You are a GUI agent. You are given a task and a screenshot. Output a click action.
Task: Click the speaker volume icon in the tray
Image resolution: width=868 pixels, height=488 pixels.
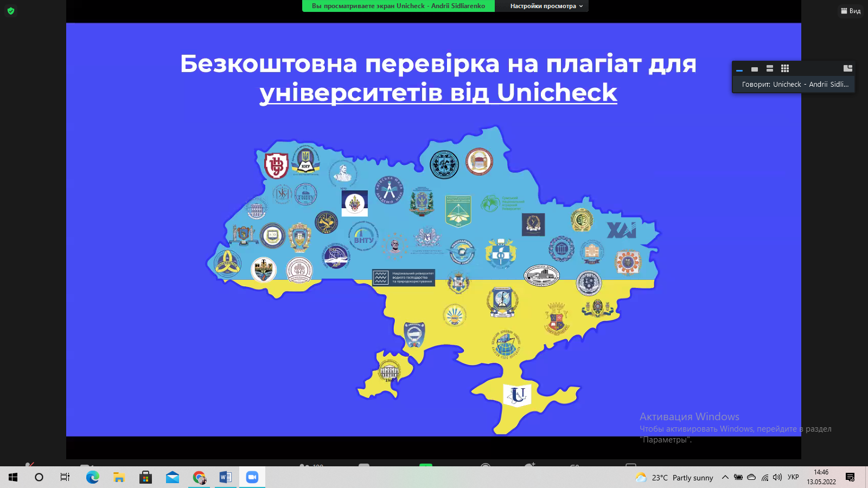point(777,477)
